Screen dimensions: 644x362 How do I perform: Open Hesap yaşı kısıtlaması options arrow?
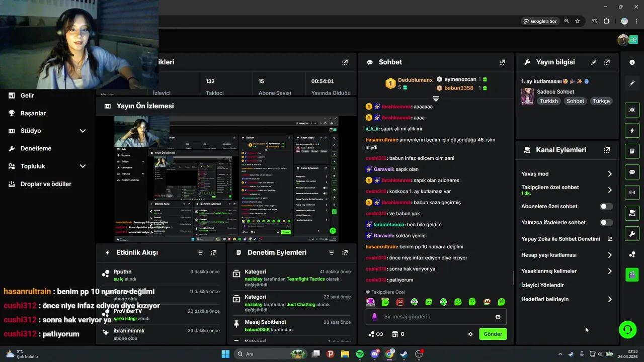point(610,255)
